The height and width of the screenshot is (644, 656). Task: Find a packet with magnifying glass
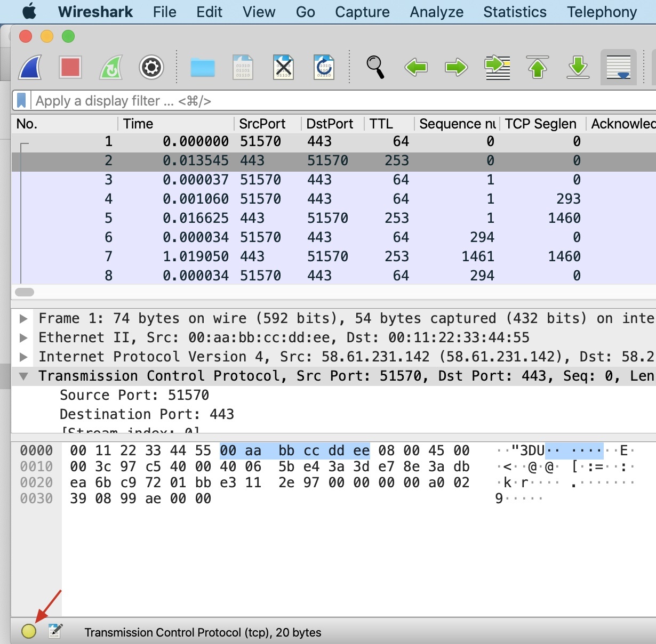pos(375,68)
